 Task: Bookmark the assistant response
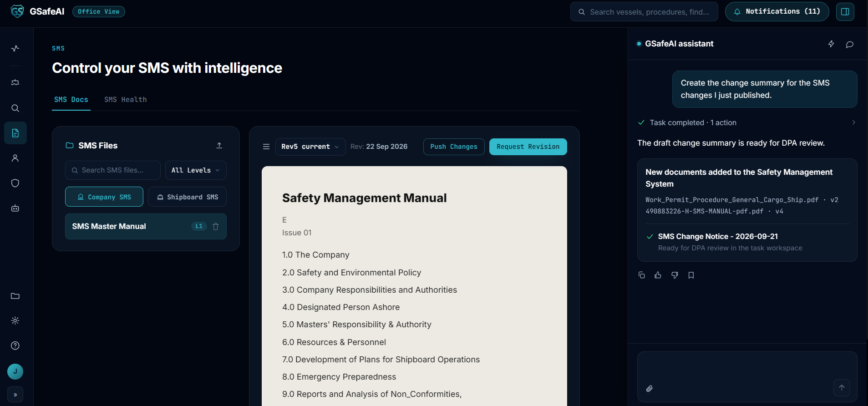[x=691, y=275]
